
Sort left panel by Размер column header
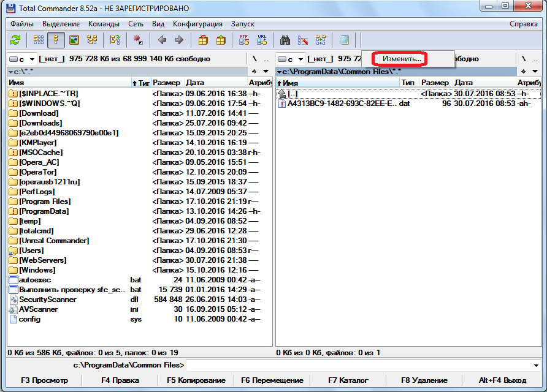click(166, 83)
